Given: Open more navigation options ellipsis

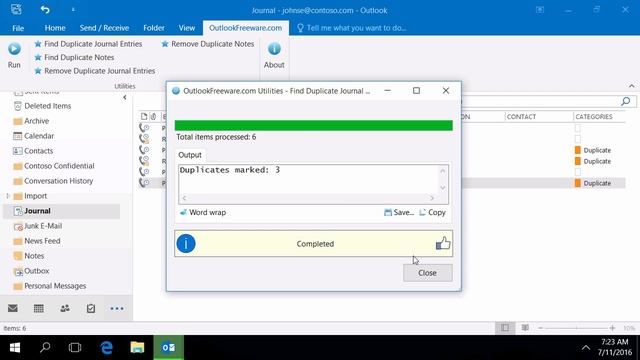Looking at the screenshot, I should tap(117, 309).
